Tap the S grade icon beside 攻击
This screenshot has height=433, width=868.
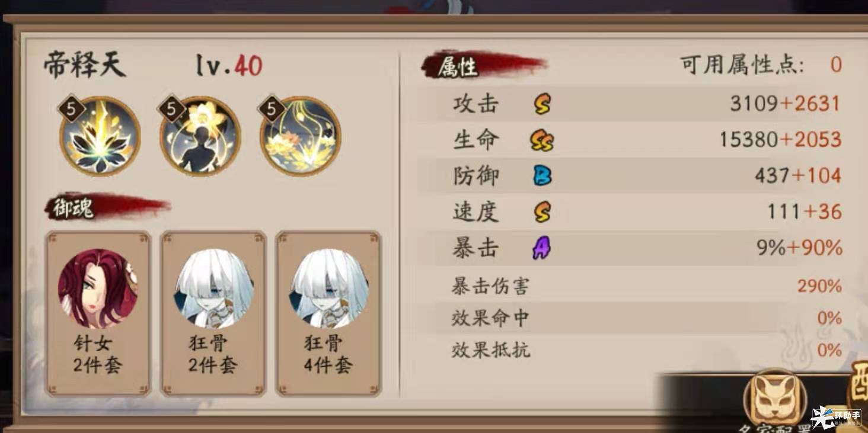pyautogui.click(x=541, y=104)
